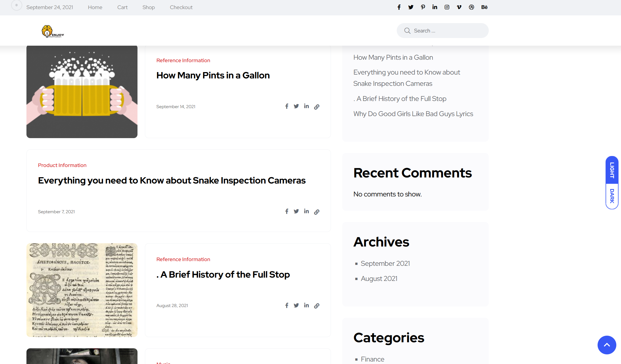Open the Shop menu item
The width and height of the screenshot is (621, 364).
click(148, 7)
